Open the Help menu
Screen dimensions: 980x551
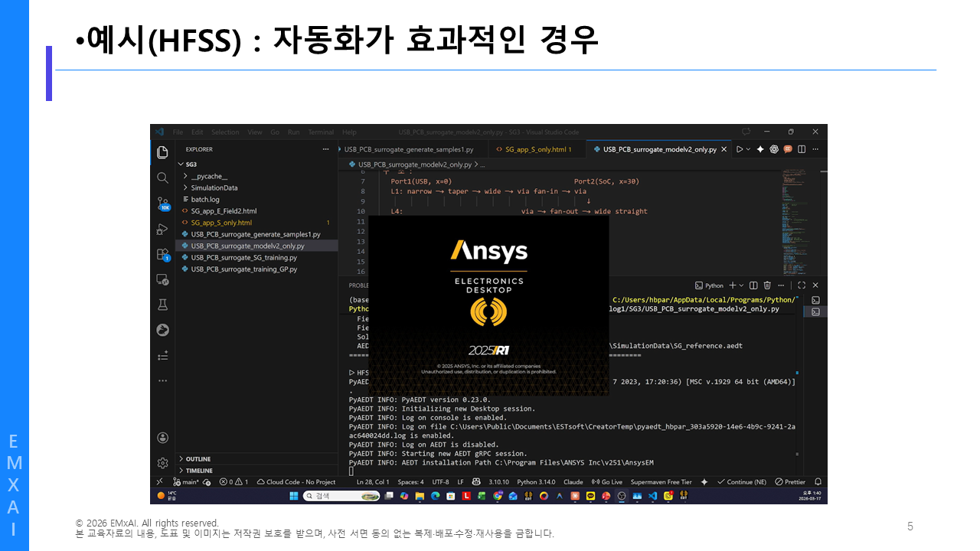(349, 132)
